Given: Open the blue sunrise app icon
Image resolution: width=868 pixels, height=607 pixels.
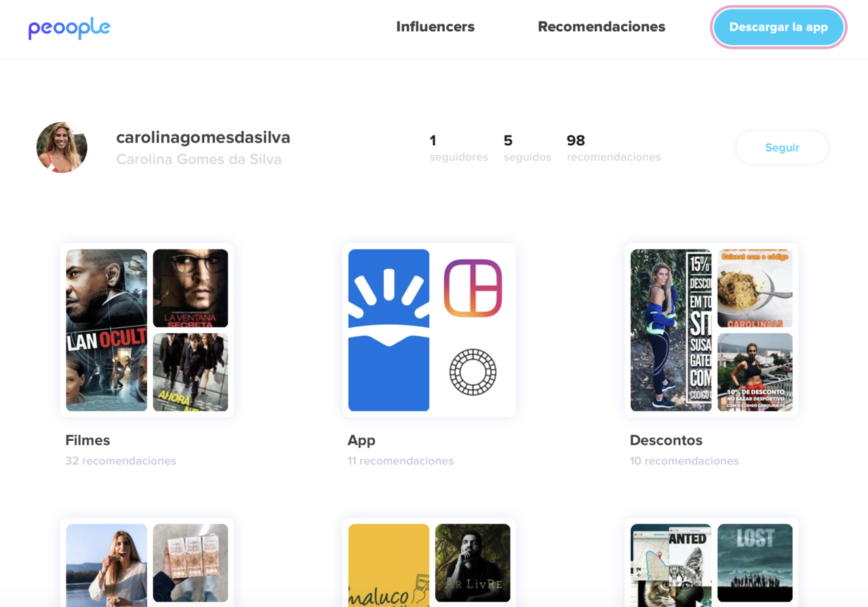Looking at the screenshot, I should 389,330.
